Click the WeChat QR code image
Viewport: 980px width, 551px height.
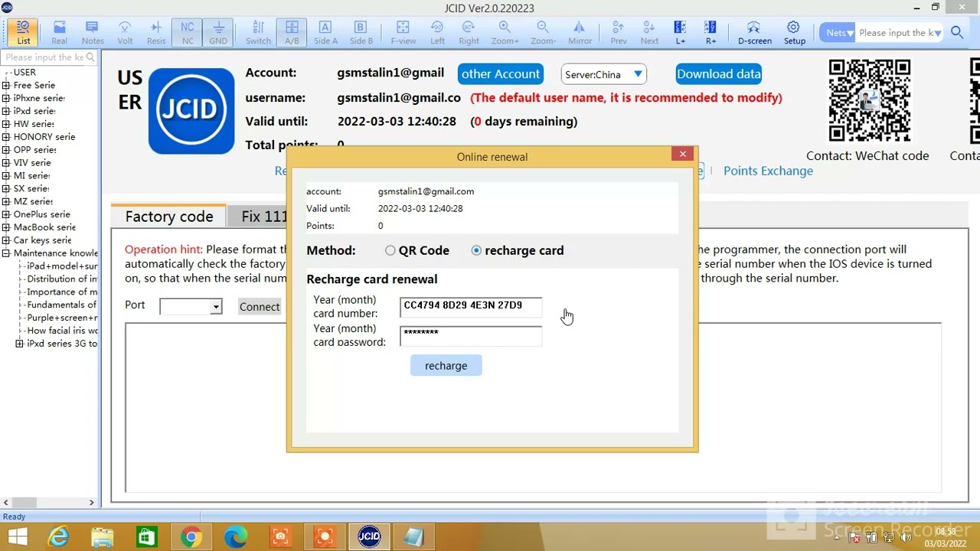870,101
